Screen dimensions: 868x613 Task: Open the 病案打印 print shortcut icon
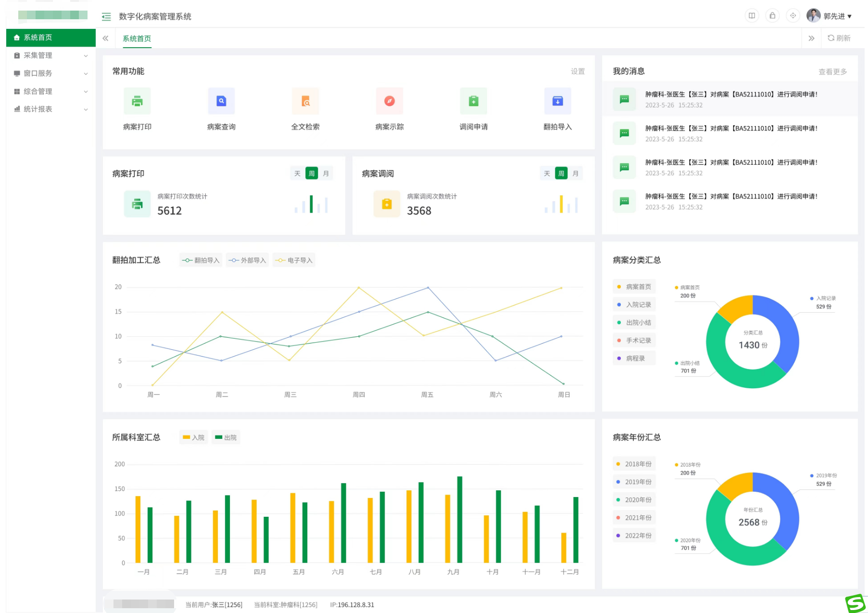137,101
